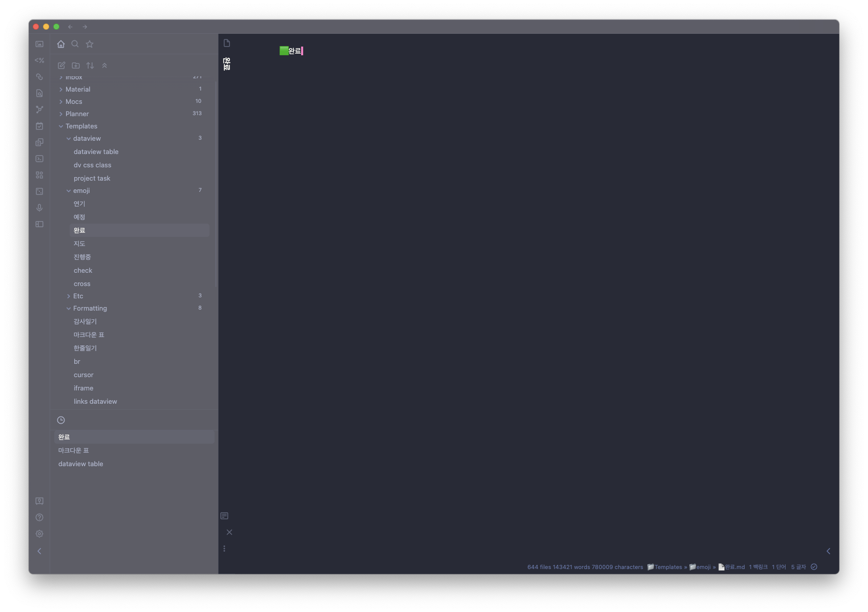
Task: Open the command palette terminal icon
Action: [x=39, y=159]
